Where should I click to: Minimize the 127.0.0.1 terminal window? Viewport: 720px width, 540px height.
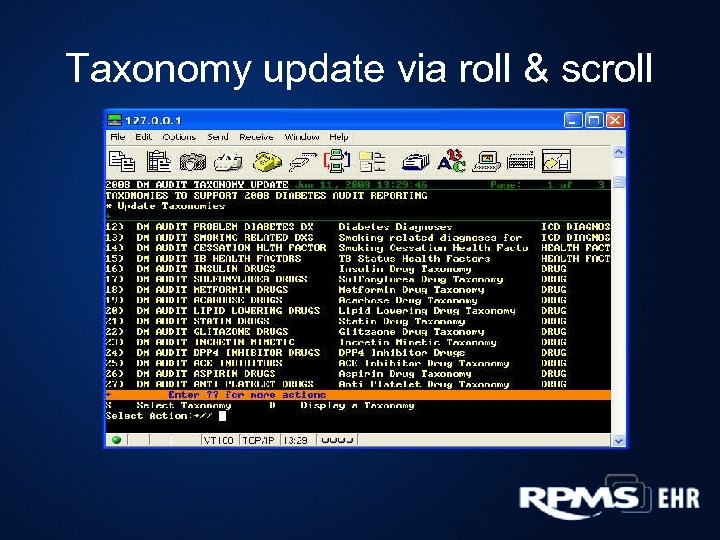[x=573, y=120]
